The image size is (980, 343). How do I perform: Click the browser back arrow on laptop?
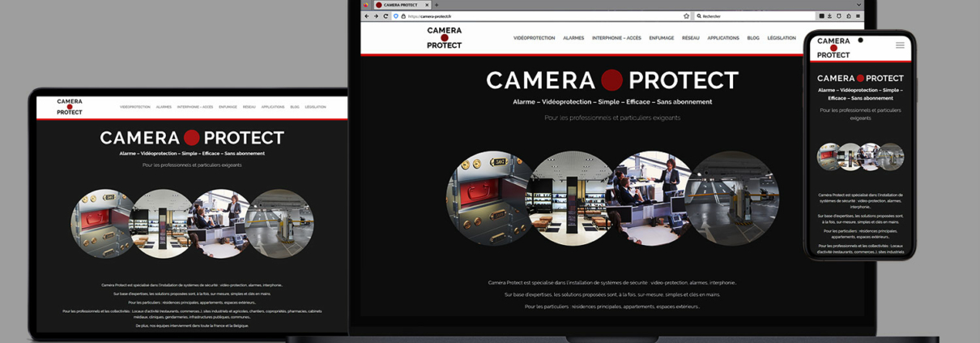[x=366, y=15]
